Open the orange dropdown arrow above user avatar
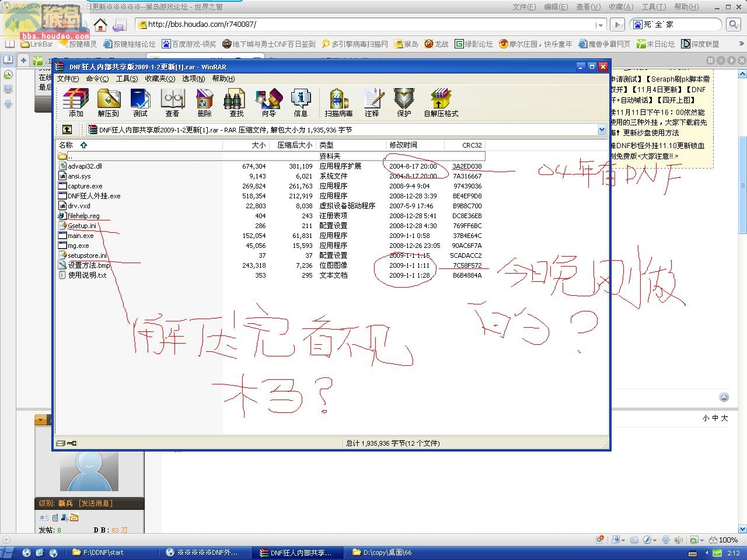This screenshot has height=560, width=747. (x=40, y=419)
